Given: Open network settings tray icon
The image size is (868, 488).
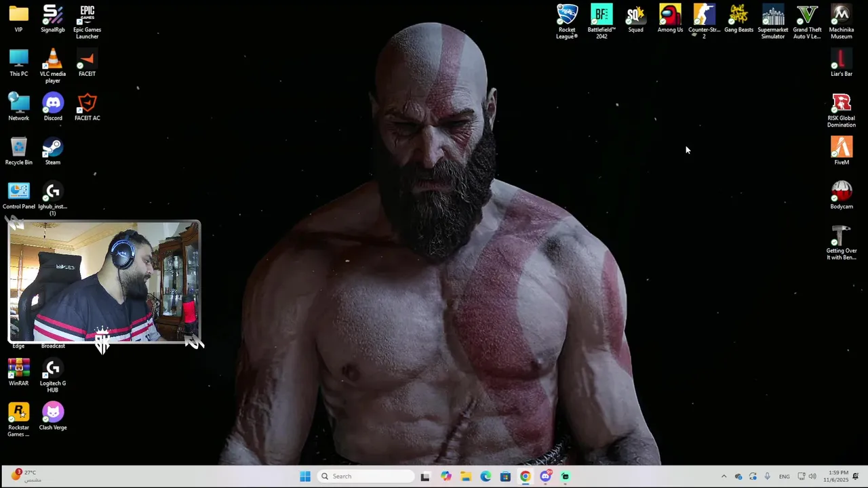Looking at the screenshot, I should tap(802, 476).
